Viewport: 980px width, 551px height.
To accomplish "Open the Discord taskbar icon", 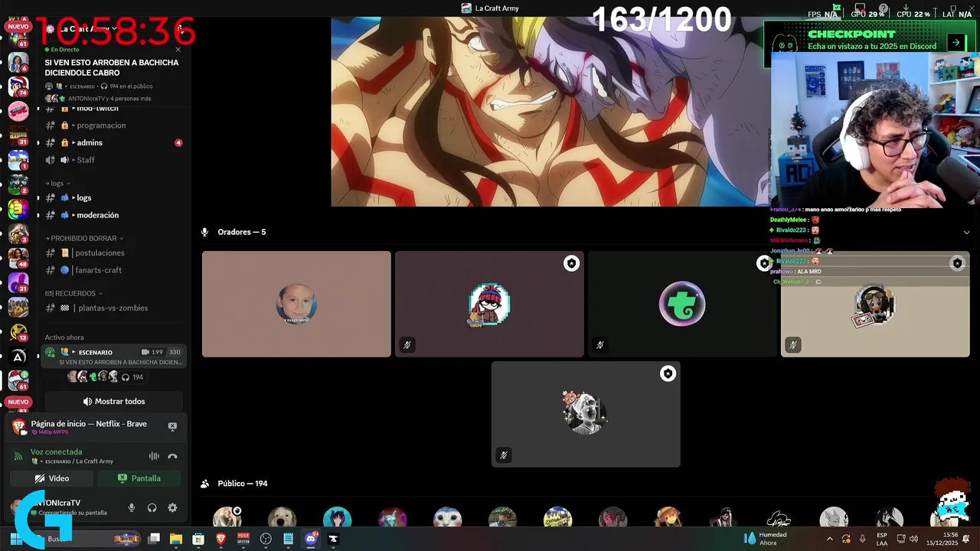I will click(x=311, y=539).
